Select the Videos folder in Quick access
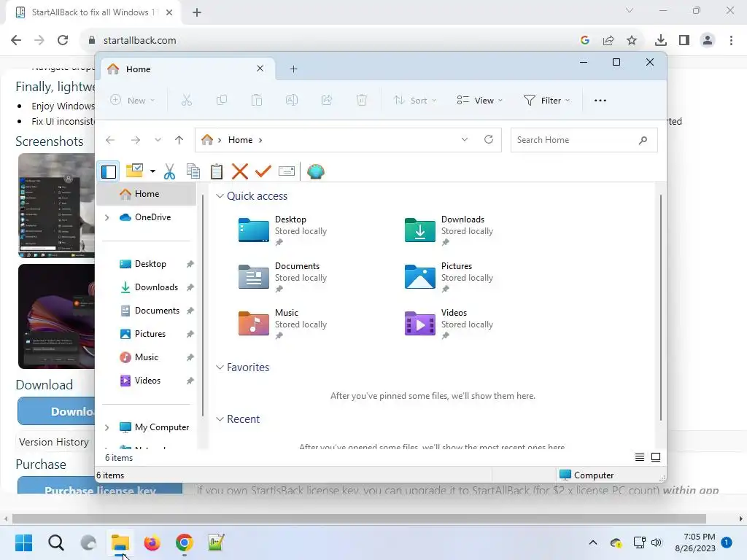 449,324
